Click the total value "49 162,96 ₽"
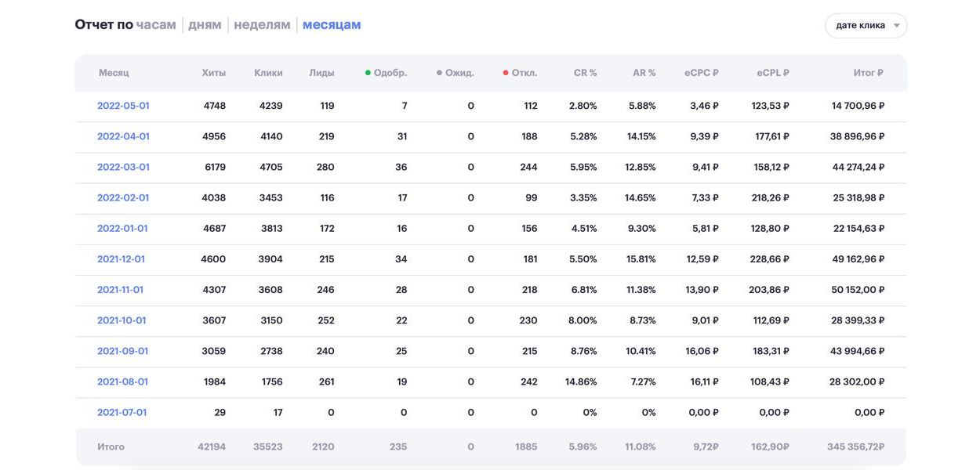Image resolution: width=980 pixels, height=470 pixels. [858, 259]
